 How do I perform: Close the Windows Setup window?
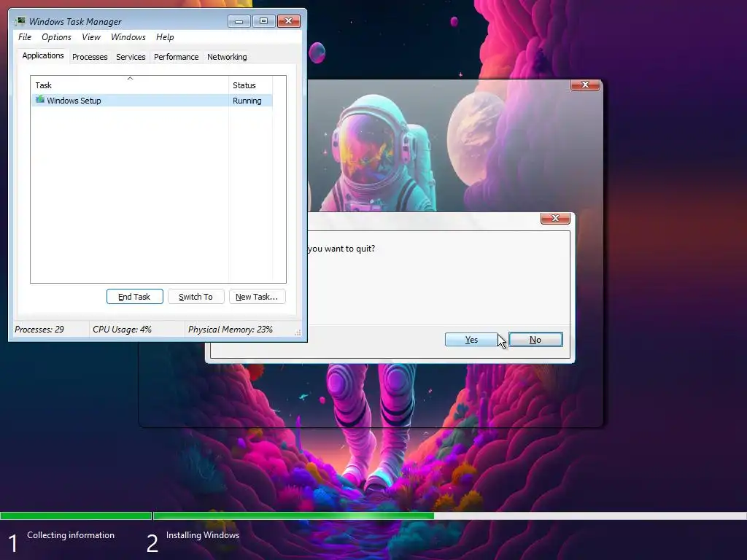tap(585, 85)
